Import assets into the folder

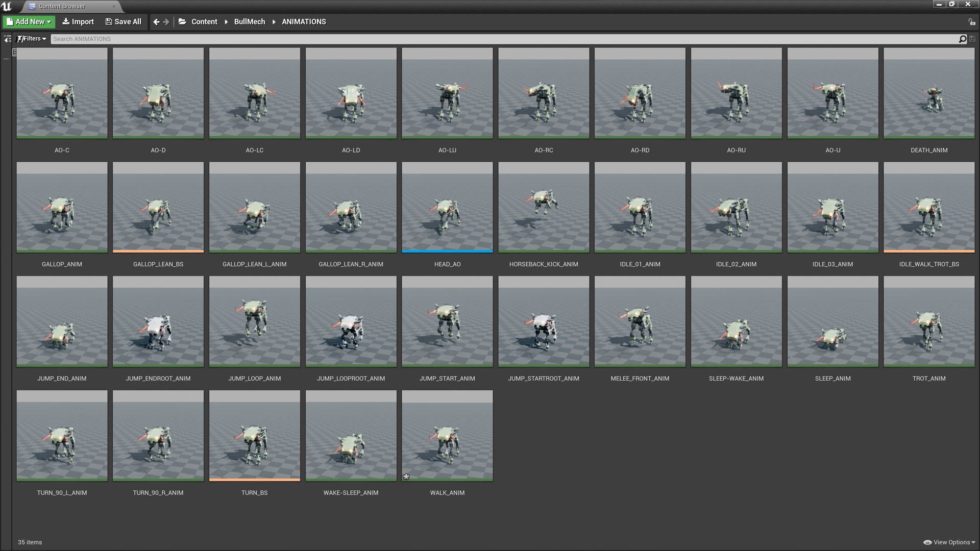click(78, 22)
